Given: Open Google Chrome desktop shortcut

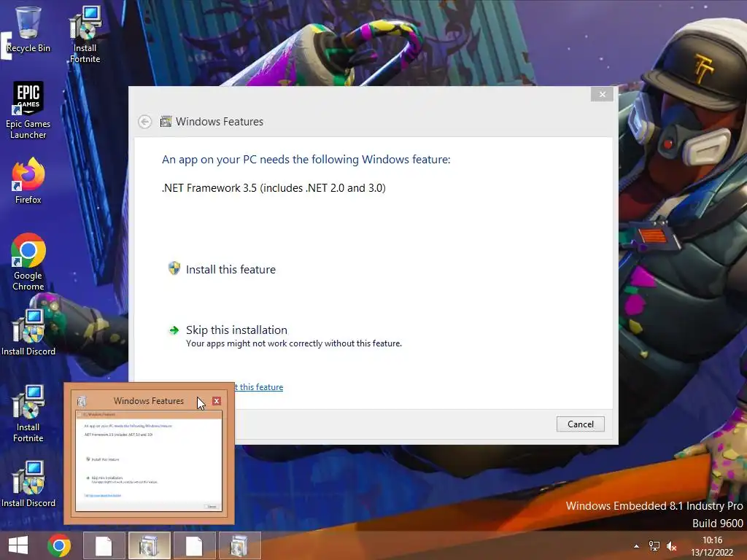Looking at the screenshot, I should [x=28, y=262].
